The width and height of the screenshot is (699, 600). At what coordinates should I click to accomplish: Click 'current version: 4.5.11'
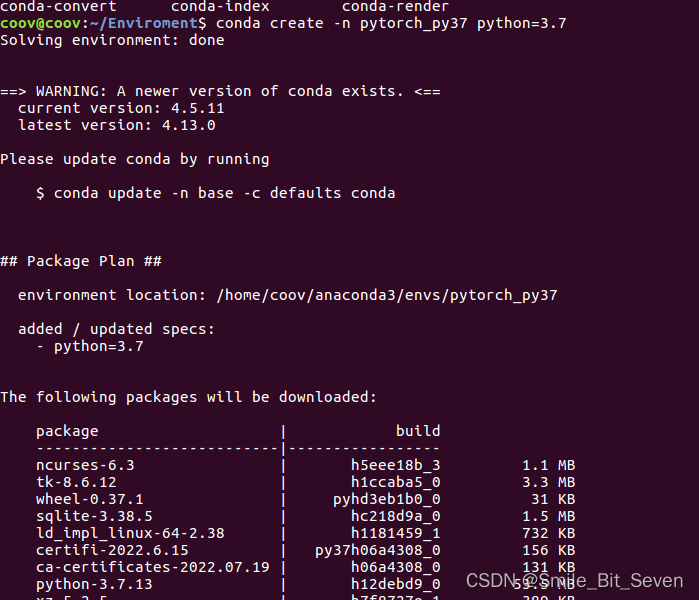pyautogui.click(x=121, y=108)
